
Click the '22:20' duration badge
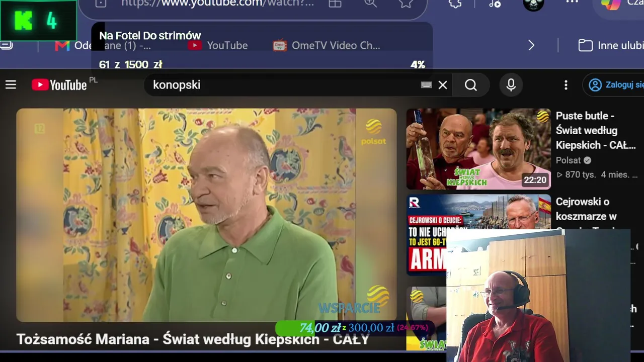535,179
